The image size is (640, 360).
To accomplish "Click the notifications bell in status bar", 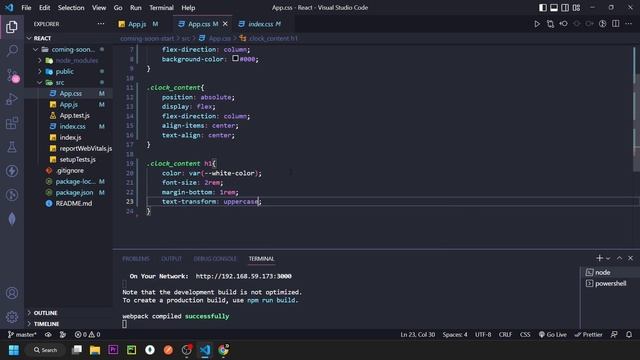I will pyautogui.click(x=629, y=335).
